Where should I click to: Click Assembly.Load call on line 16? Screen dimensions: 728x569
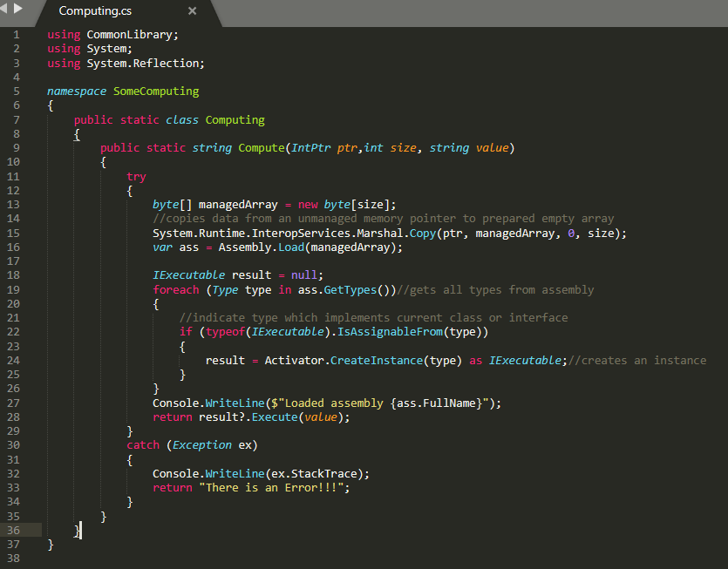[261, 247]
